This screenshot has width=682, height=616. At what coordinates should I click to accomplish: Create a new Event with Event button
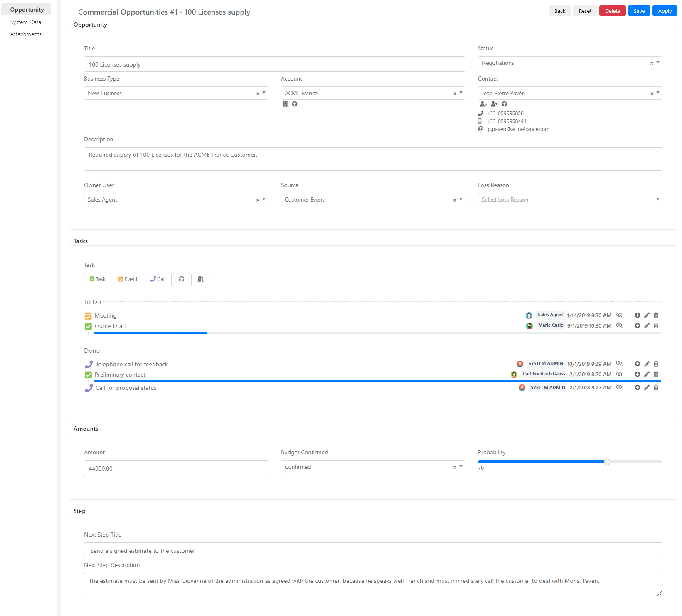[x=128, y=279]
